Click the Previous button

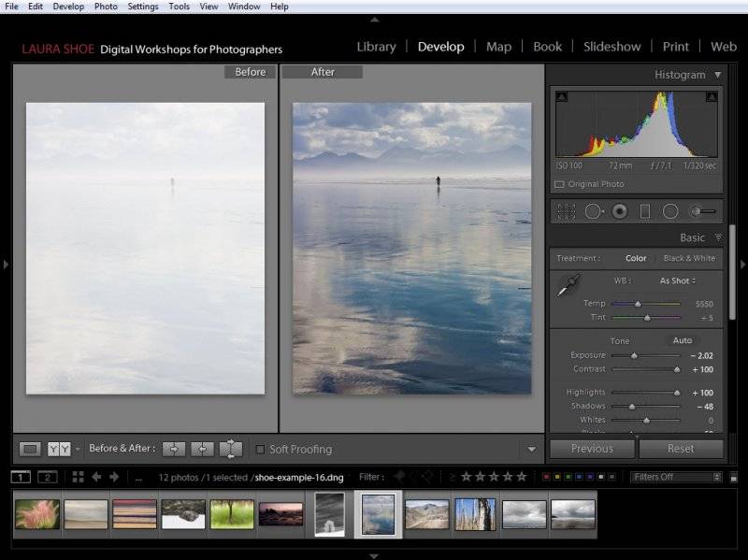point(592,449)
